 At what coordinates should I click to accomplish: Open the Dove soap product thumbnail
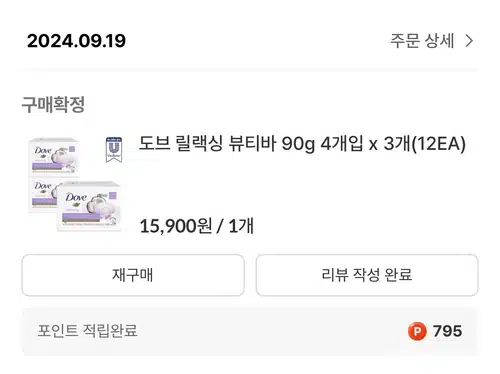(x=74, y=184)
